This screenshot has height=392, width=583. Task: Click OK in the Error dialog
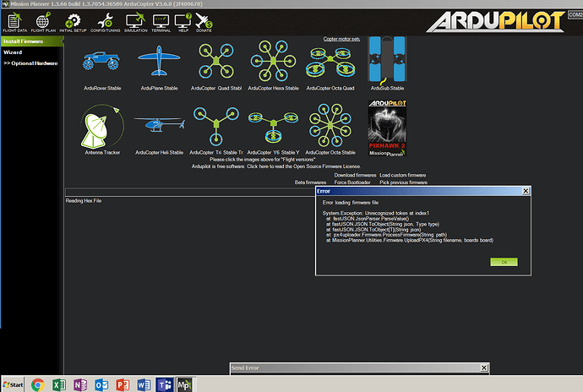click(504, 262)
